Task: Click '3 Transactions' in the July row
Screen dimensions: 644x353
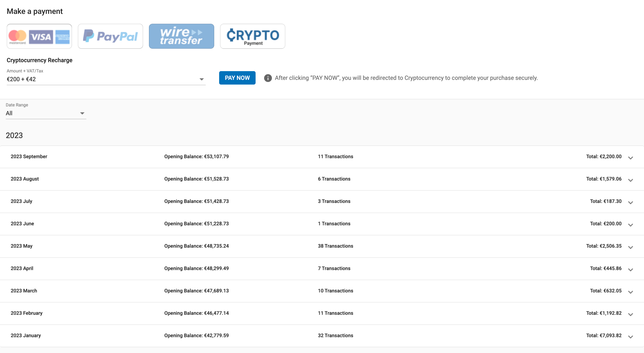Action: pyautogui.click(x=334, y=201)
